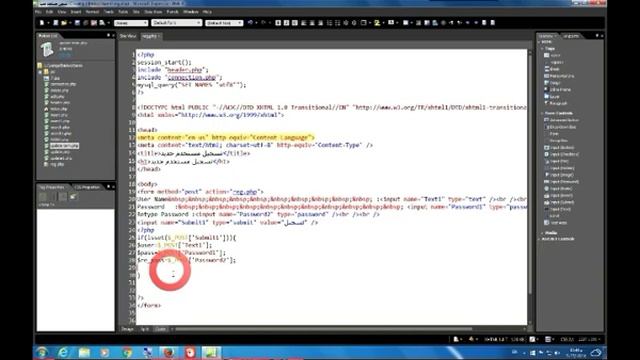
Task: Open Internet Explorer from taskbar
Action: pos(63,352)
